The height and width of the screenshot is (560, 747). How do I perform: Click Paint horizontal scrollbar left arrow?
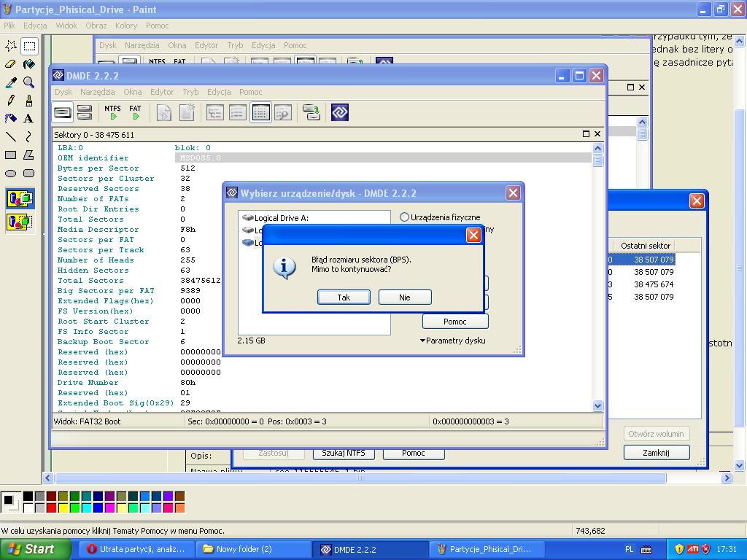47,478
